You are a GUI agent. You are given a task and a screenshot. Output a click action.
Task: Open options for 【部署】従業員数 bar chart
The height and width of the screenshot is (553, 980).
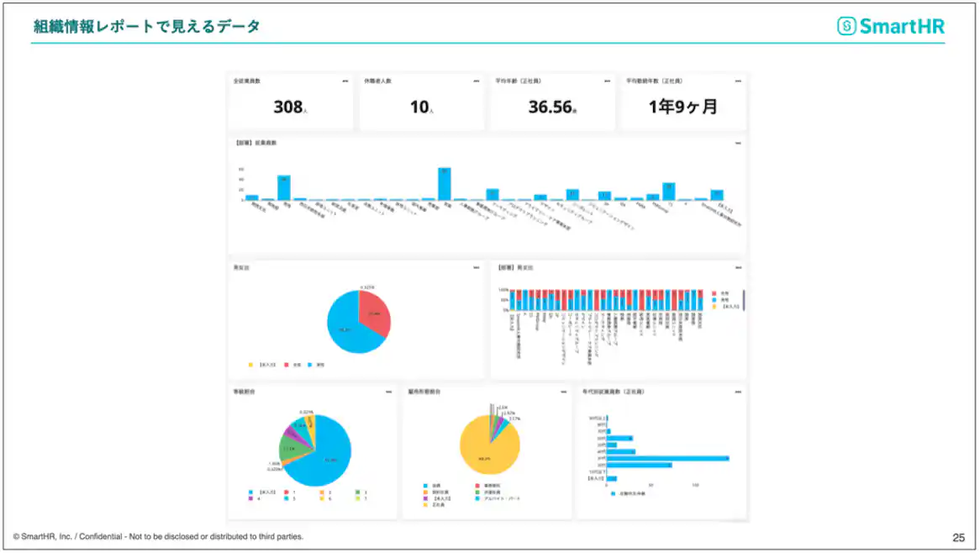click(x=738, y=143)
